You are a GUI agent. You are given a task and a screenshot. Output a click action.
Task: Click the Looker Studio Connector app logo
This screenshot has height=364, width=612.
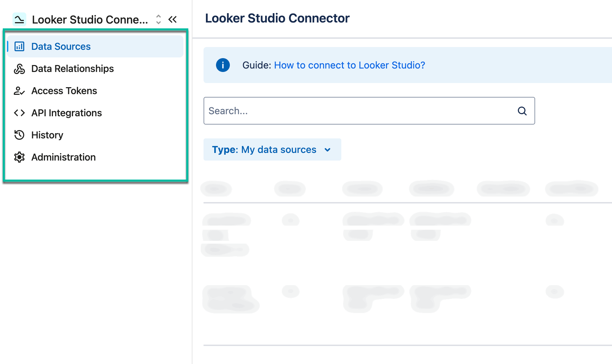pos(19,19)
